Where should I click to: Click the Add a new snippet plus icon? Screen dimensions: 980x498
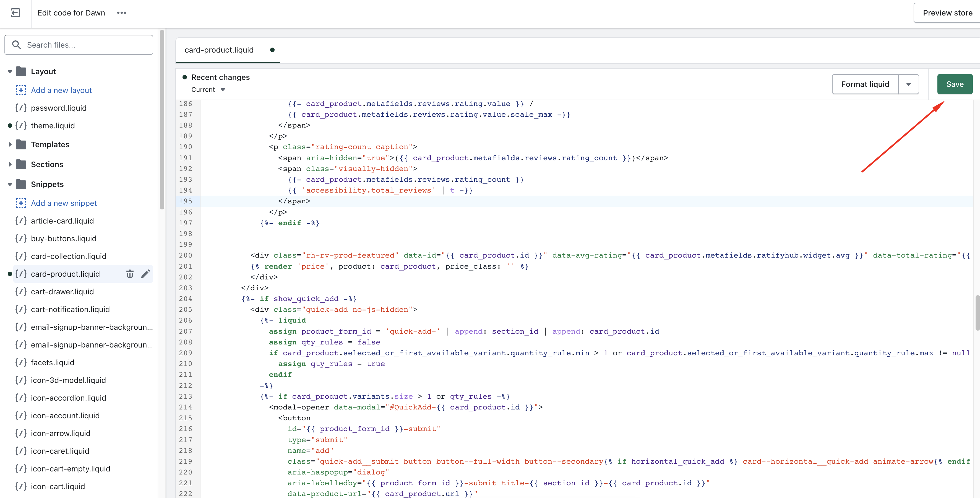21,203
